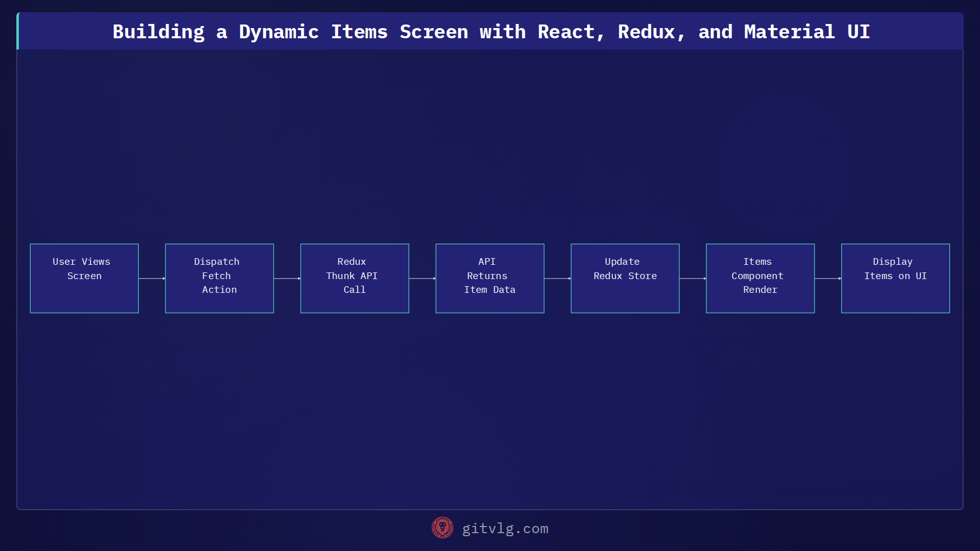Click the Redux Thunk API Call box
This screenshot has width=980, height=551.
click(355, 279)
